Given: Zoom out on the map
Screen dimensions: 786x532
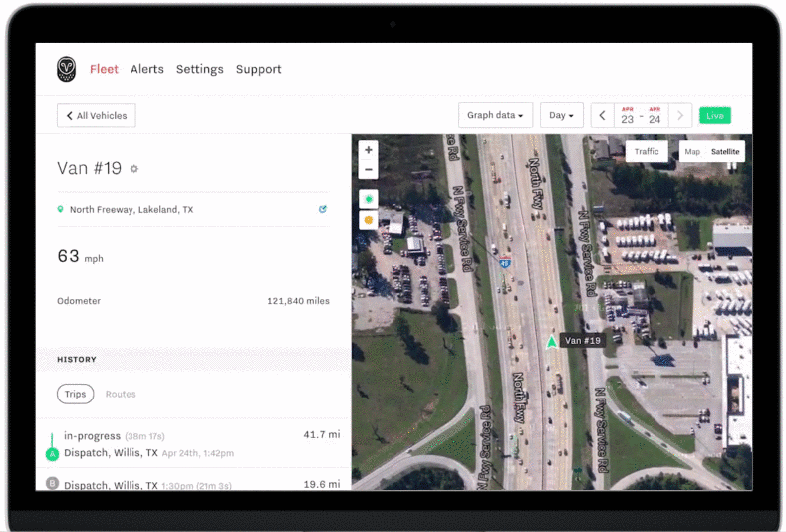Looking at the screenshot, I should coord(369,169).
